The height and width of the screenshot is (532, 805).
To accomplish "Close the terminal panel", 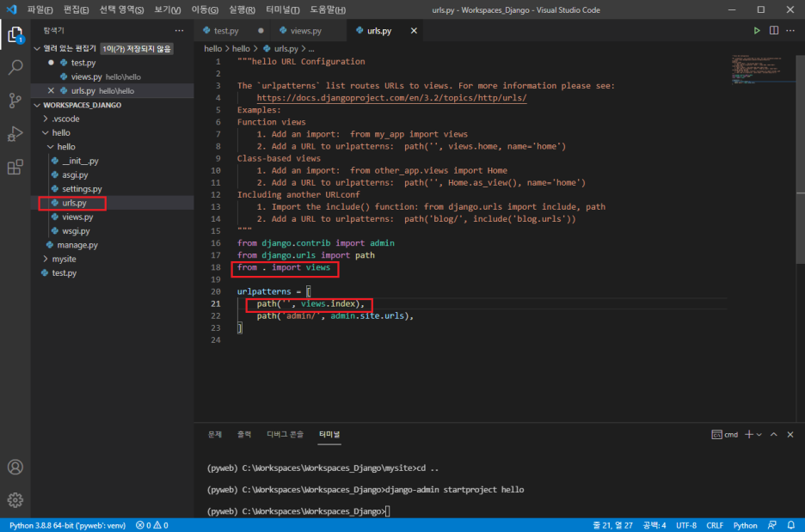I will pyautogui.click(x=790, y=435).
